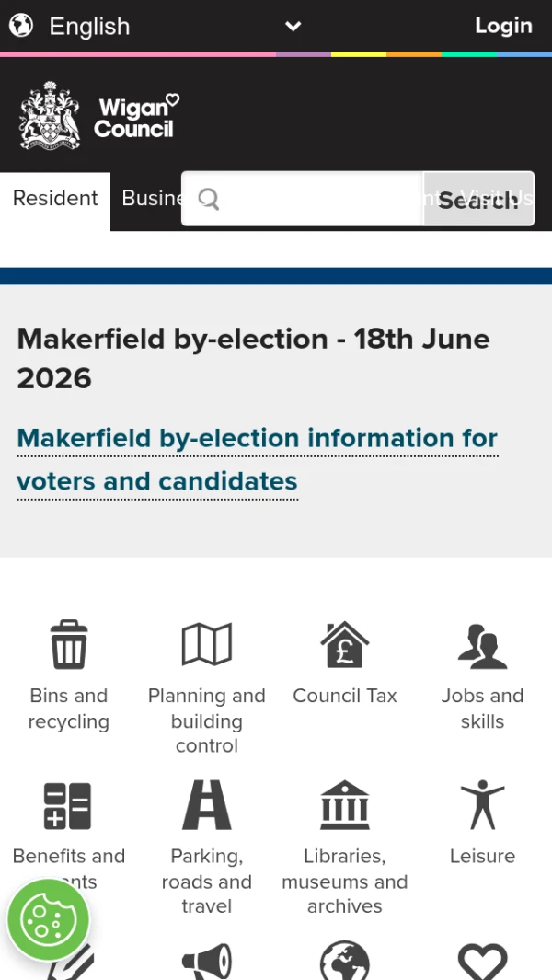Screen dimensions: 552x980
Task: Open the Parking, roads and travel road icon
Action: (207, 804)
